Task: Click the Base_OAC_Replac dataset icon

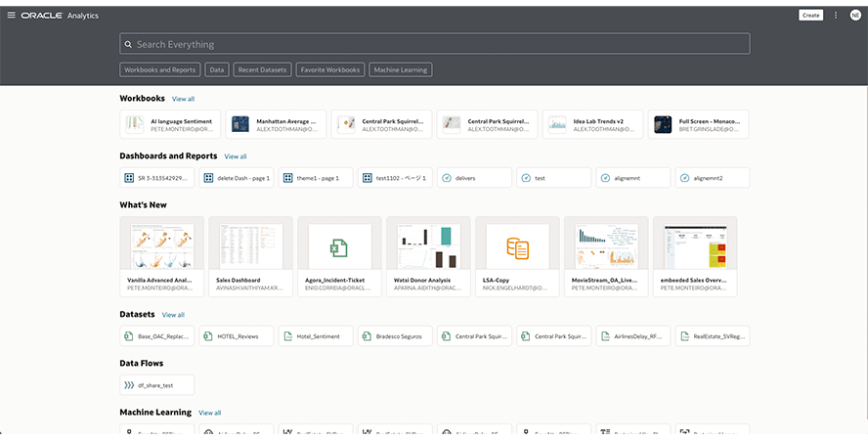Action: point(129,336)
